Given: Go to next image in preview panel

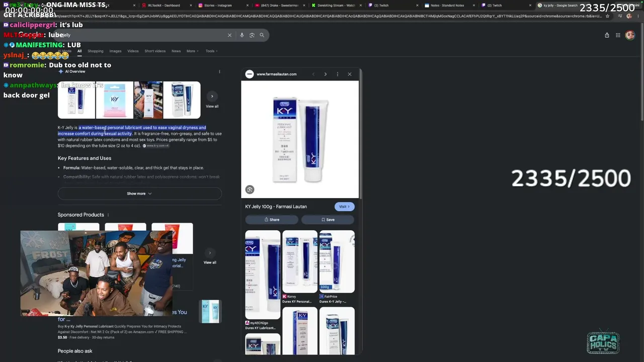Looking at the screenshot, I should tap(326, 74).
